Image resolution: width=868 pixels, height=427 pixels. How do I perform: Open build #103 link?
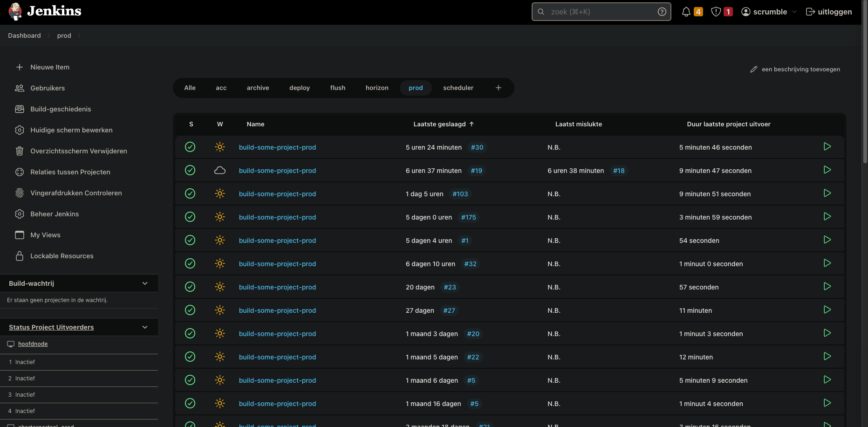coord(460,194)
